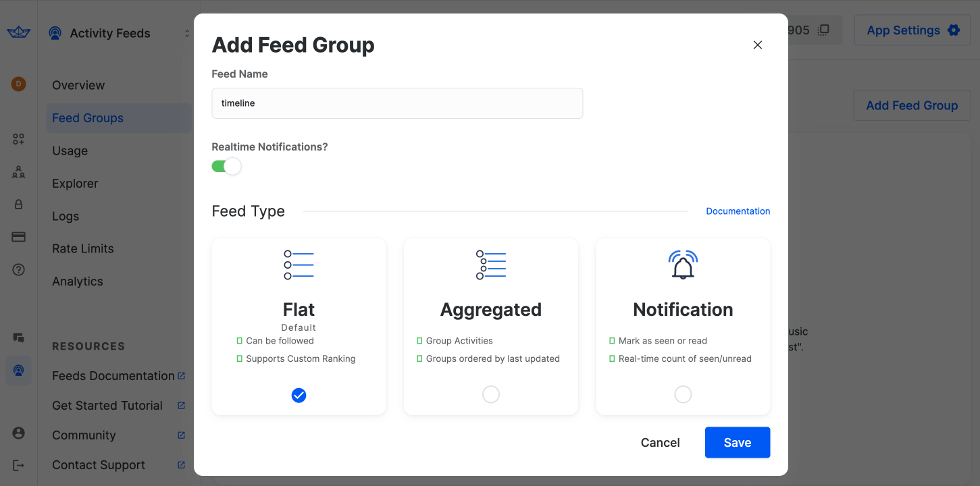The image size is (980, 486).
Task: Click 'Groups ordered by last updated' text
Action: coord(493,358)
